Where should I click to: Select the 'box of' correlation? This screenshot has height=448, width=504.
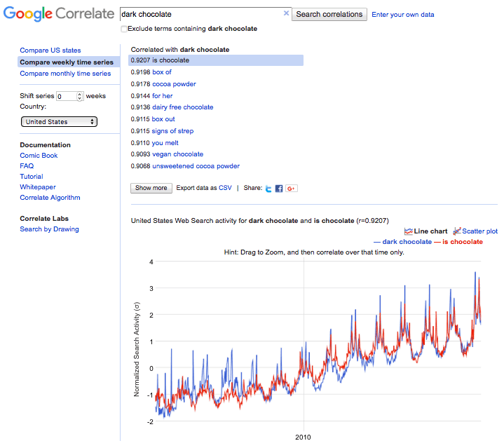[x=162, y=72]
